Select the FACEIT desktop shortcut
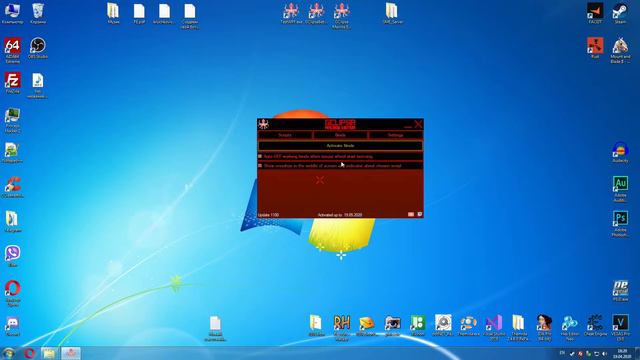The width and height of the screenshot is (640, 360). coord(595,13)
